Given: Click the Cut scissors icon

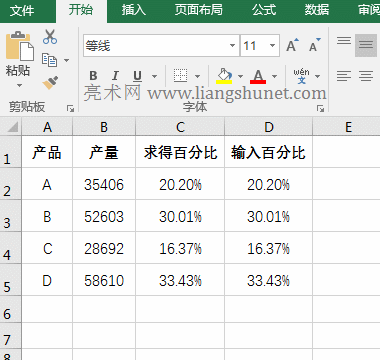Looking at the screenshot, I should coord(50,37).
